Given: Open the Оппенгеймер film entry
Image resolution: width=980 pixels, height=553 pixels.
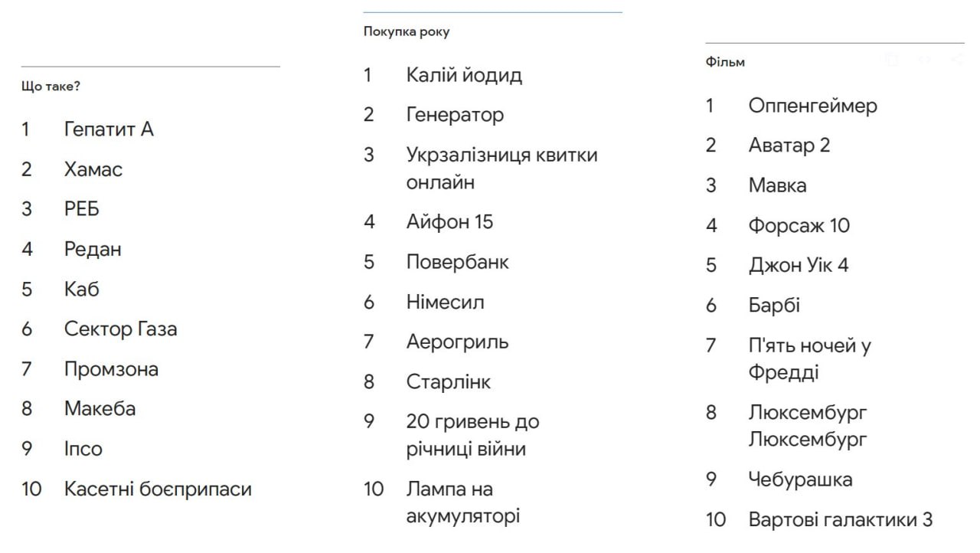Looking at the screenshot, I should [812, 106].
